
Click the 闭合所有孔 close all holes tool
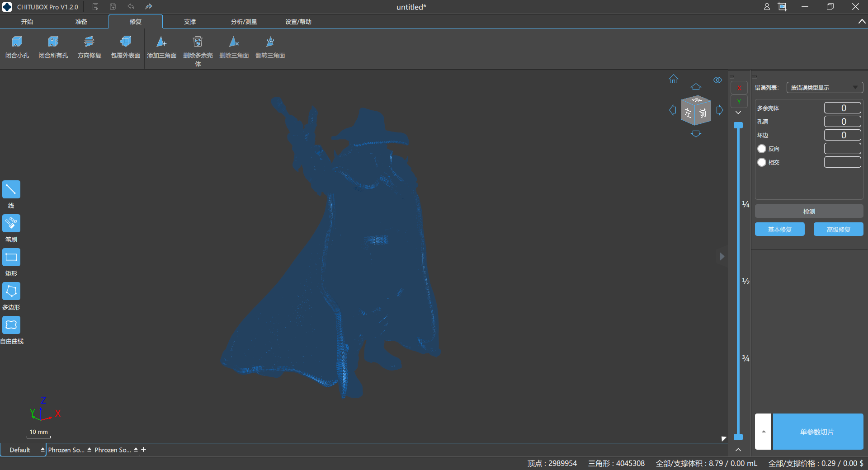(x=53, y=47)
